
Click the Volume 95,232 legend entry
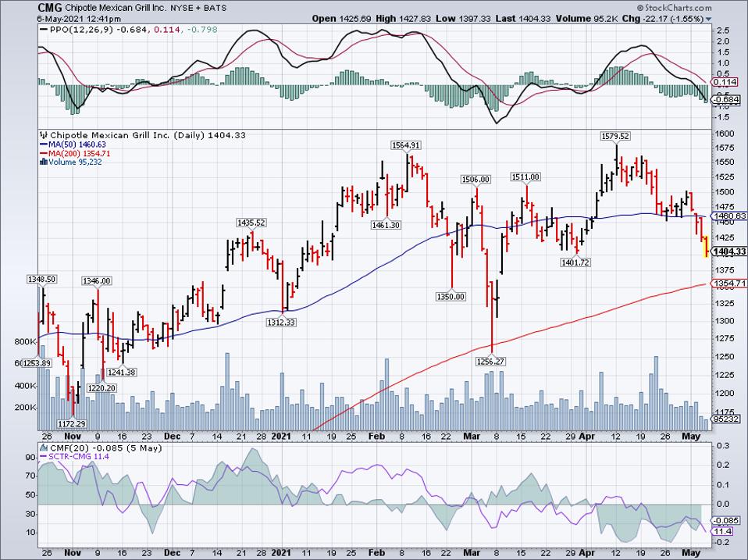pyautogui.click(x=76, y=162)
